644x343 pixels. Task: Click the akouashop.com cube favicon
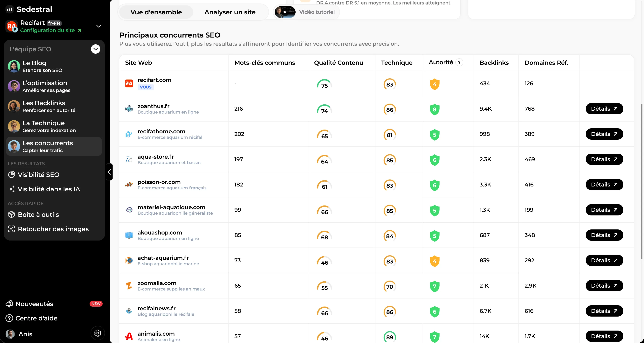click(x=129, y=235)
